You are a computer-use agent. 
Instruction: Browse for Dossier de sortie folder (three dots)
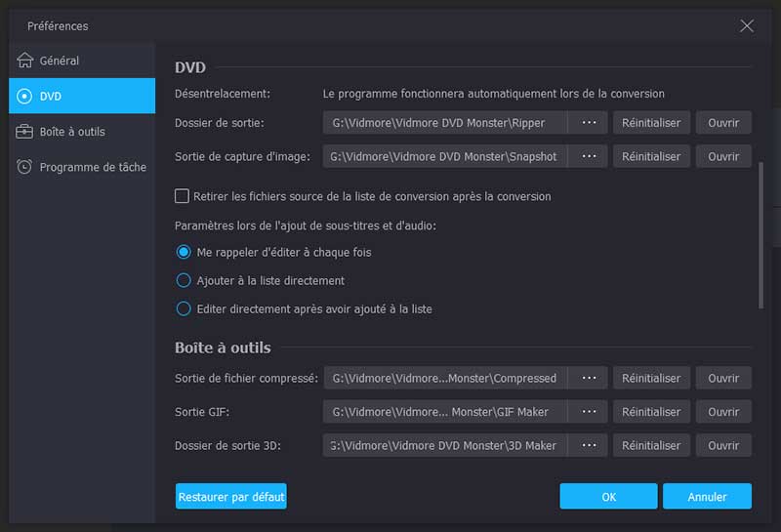click(589, 123)
